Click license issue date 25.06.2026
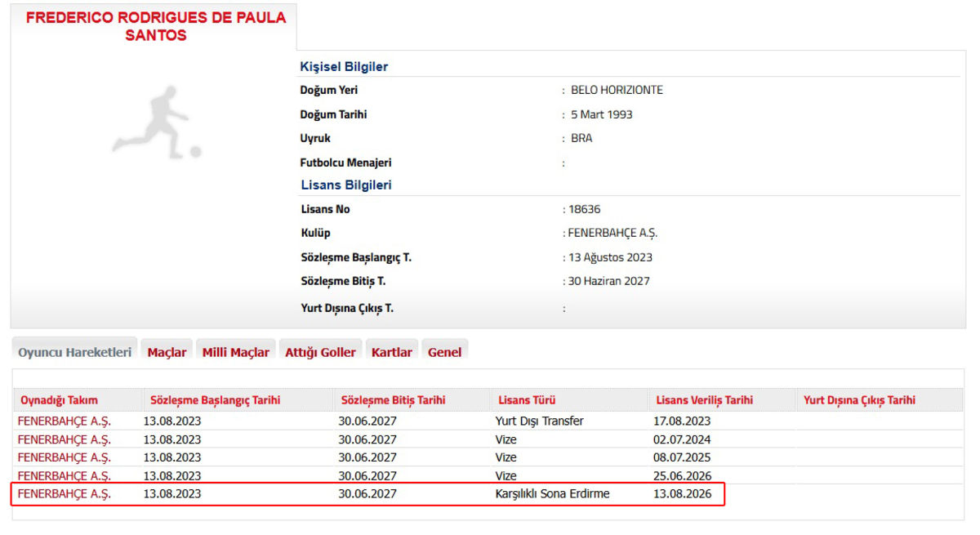 [682, 476]
